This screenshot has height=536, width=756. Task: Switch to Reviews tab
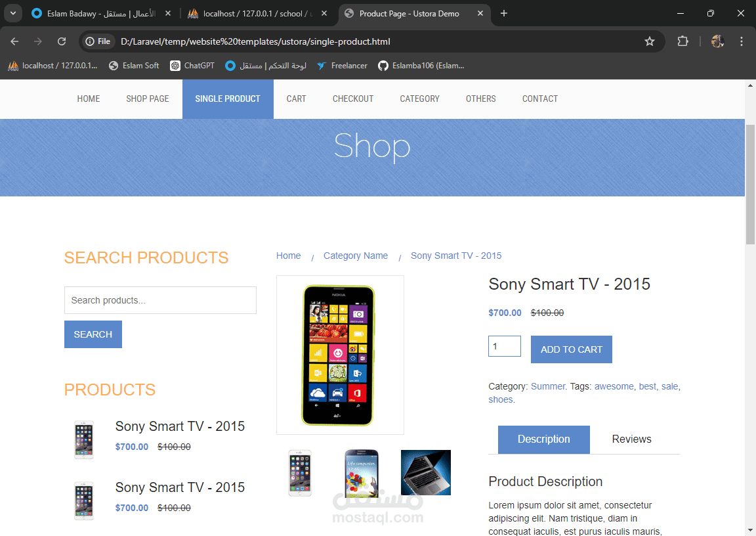631,439
